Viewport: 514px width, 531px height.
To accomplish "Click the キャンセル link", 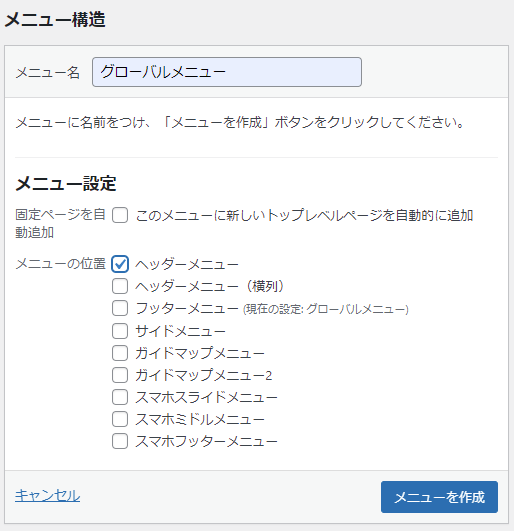I will pos(47,496).
